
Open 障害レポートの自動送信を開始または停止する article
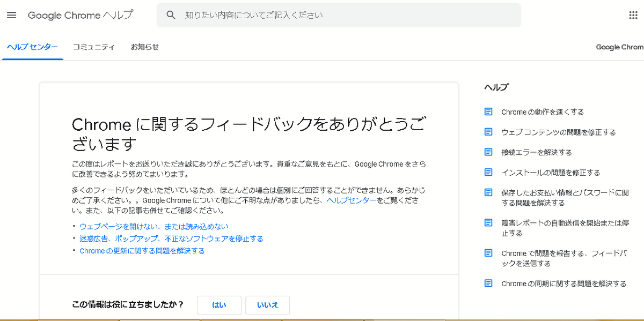pos(565,228)
